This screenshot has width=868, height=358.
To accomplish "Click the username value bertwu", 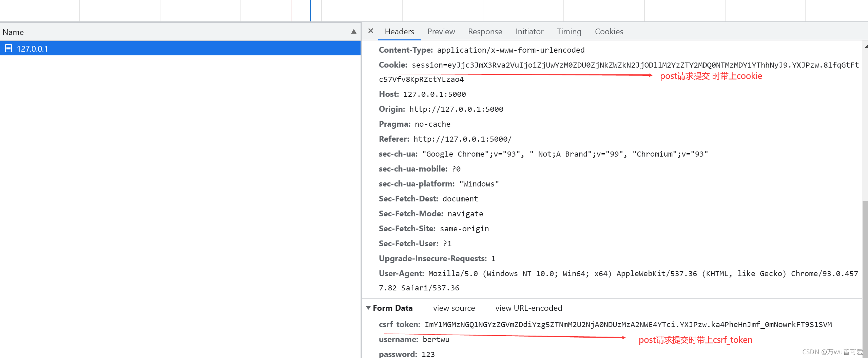I will coord(436,339).
